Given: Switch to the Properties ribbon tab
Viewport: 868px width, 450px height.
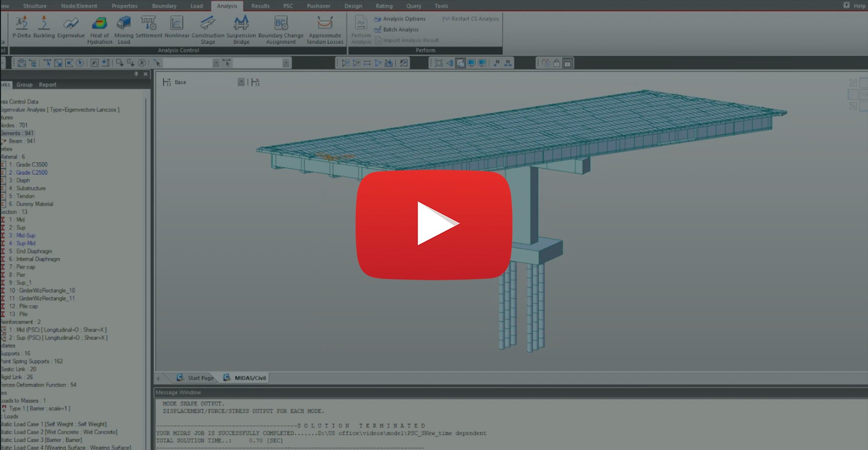Looking at the screenshot, I should point(124,6).
